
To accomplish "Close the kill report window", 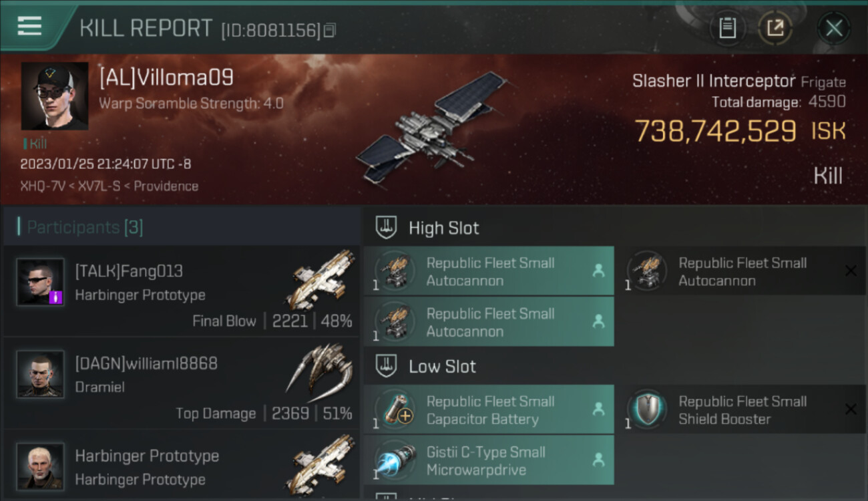I will tap(833, 28).
